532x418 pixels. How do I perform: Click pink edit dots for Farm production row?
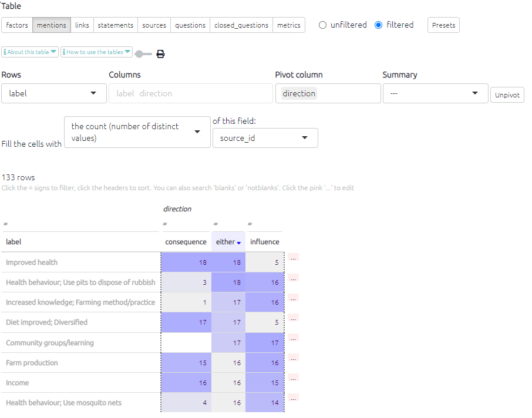(293, 358)
